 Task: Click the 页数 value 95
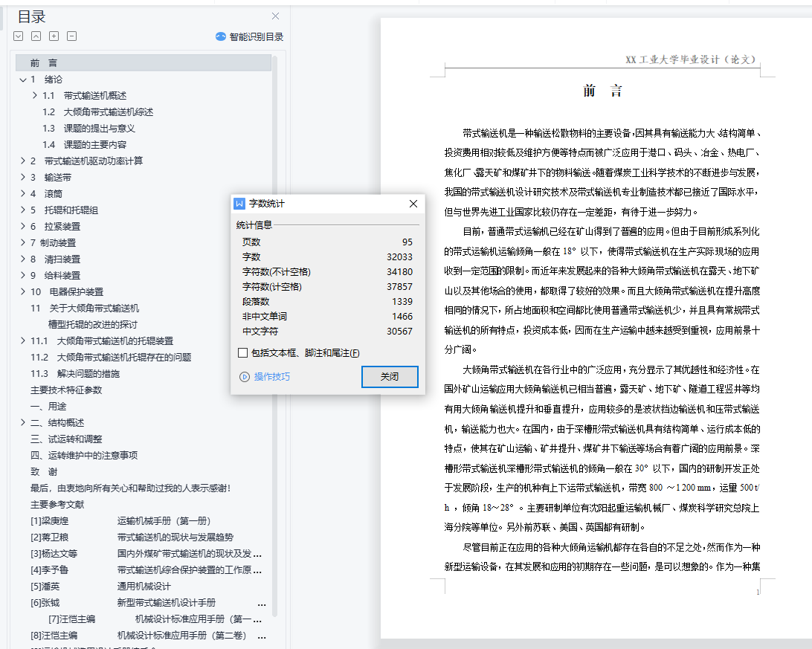(407, 242)
